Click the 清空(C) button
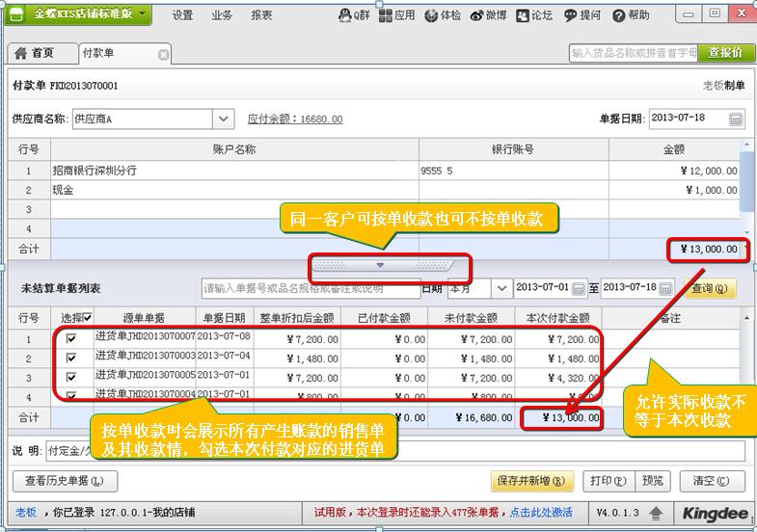 [711, 481]
